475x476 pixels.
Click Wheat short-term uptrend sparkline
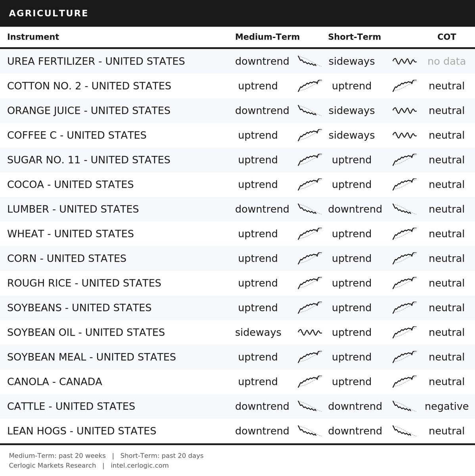[x=404, y=234]
